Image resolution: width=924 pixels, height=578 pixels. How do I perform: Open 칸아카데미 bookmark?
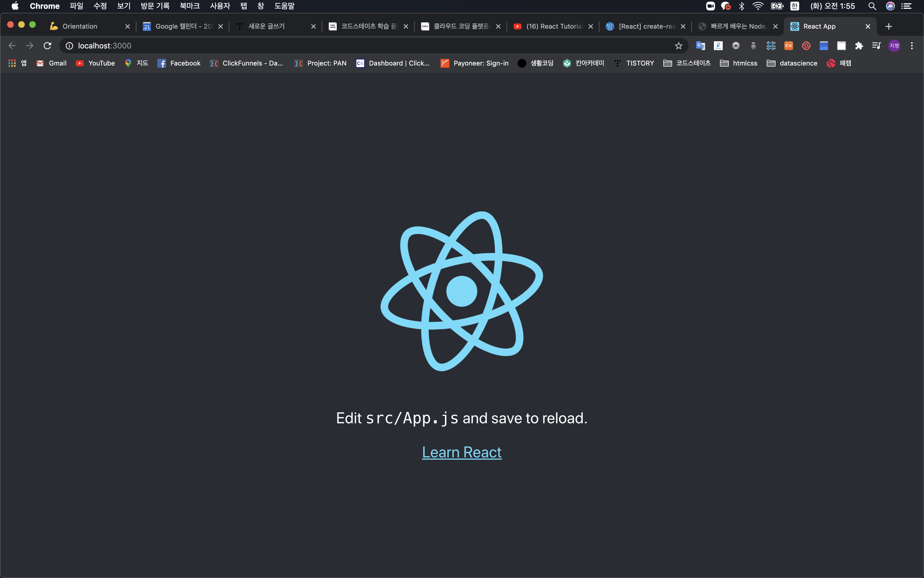(584, 64)
